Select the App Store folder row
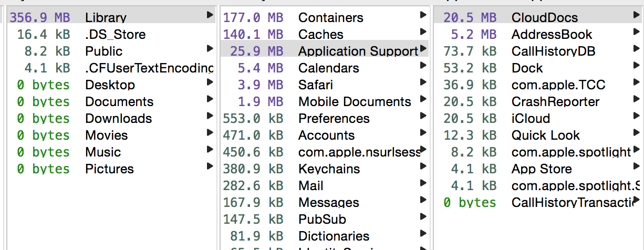Viewport: 644px width, 250px height. [x=538, y=169]
